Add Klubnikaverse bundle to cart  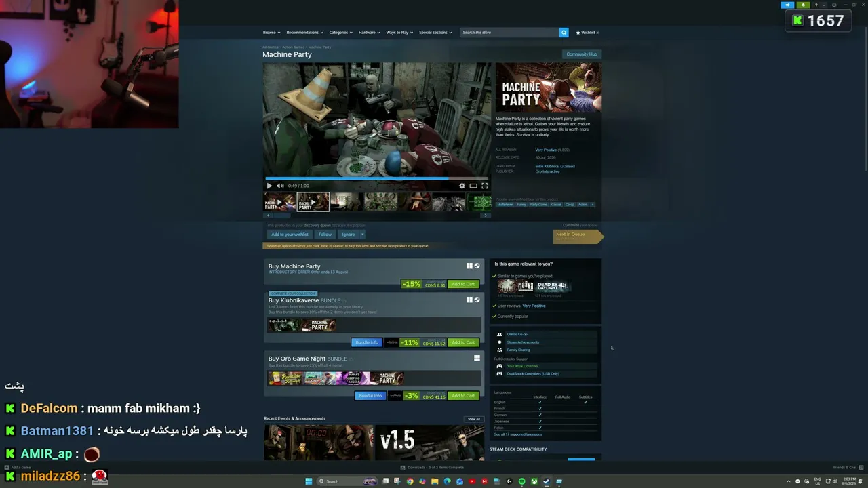coord(463,342)
